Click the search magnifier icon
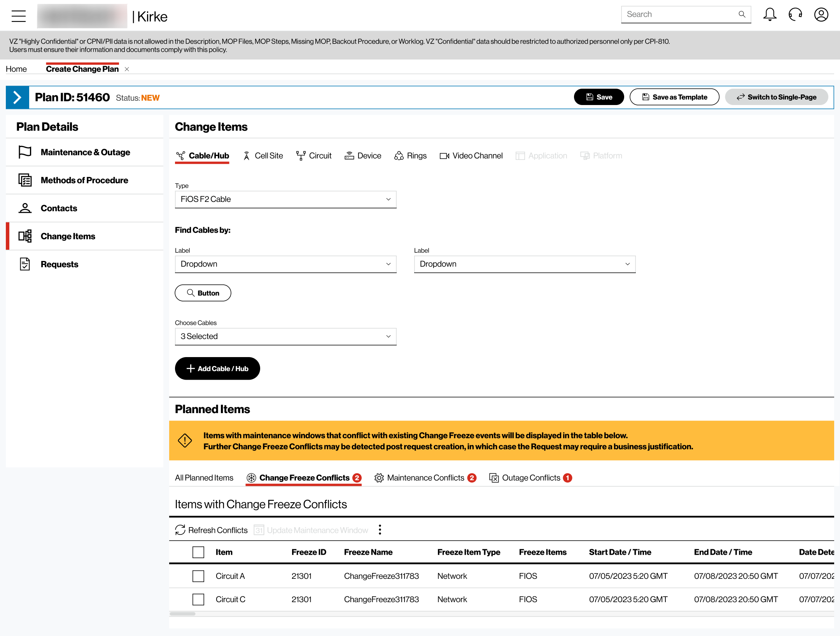 point(742,14)
